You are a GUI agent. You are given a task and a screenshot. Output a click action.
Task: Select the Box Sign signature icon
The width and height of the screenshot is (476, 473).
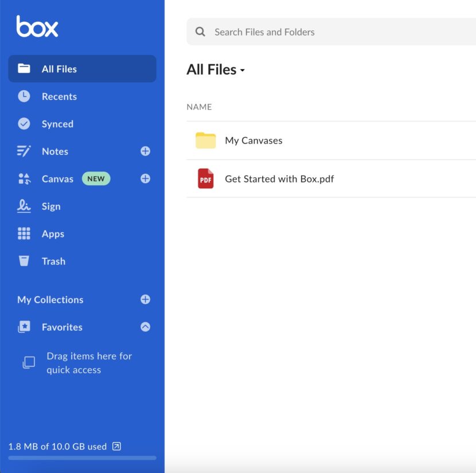[x=23, y=206]
